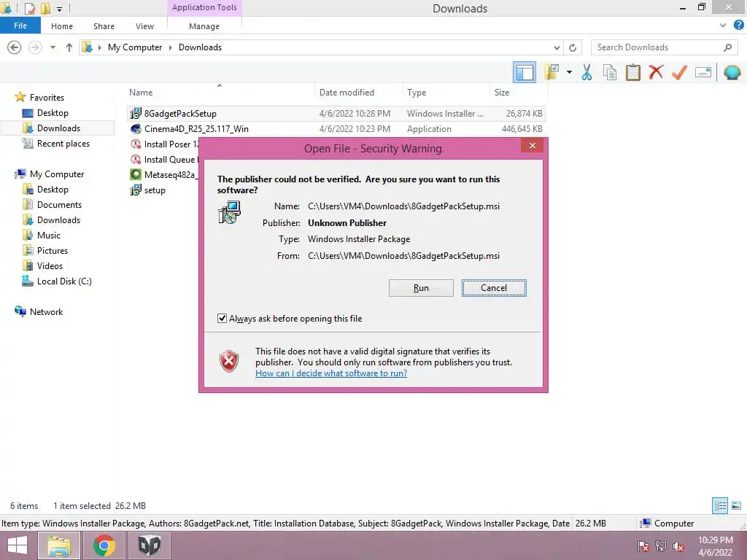This screenshot has height=560, width=747.
Task: Expand the chevron after My Computer in address bar
Action: pos(171,47)
